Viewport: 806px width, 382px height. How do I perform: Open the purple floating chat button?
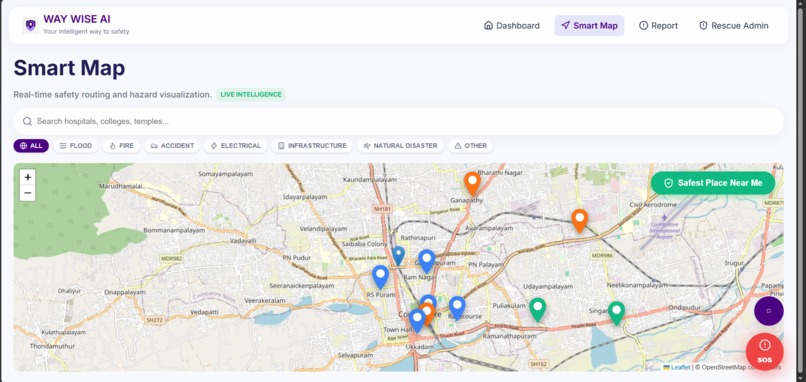pos(768,311)
